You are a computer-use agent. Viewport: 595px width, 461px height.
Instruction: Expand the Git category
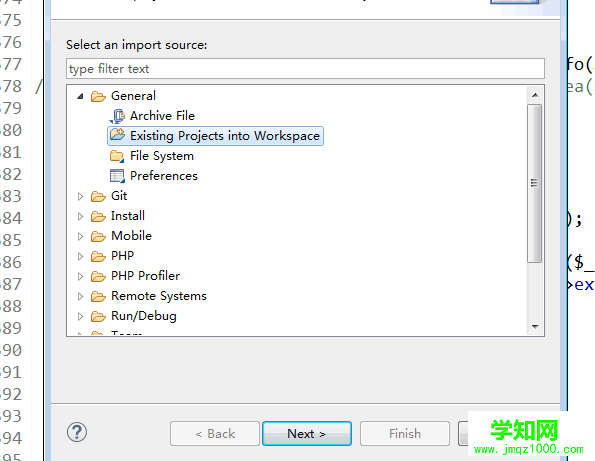(80, 196)
